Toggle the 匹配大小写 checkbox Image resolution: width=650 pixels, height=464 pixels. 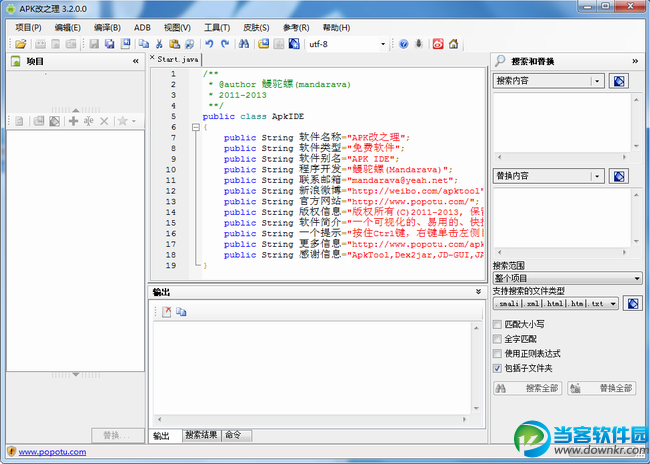click(497, 324)
